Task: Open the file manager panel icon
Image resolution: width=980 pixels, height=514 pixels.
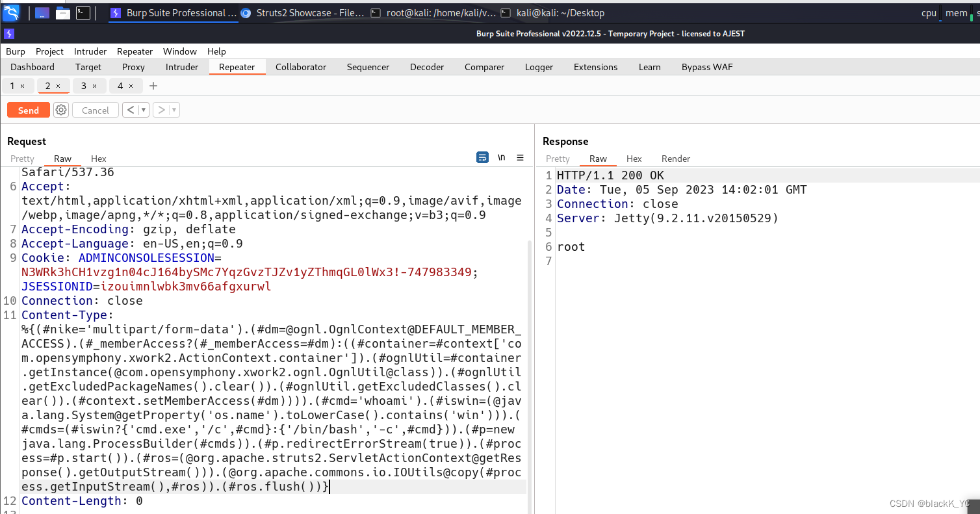Action: 62,12
